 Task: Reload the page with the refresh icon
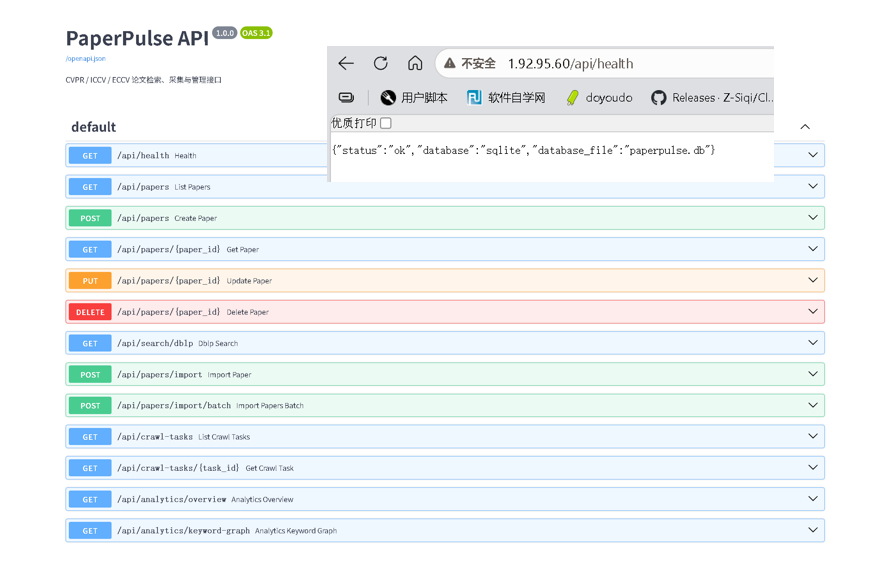380,63
